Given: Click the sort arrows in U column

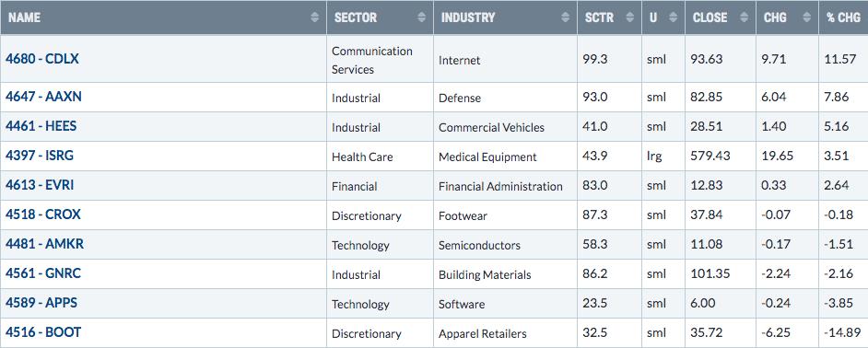Looking at the screenshot, I should tap(674, 17).
